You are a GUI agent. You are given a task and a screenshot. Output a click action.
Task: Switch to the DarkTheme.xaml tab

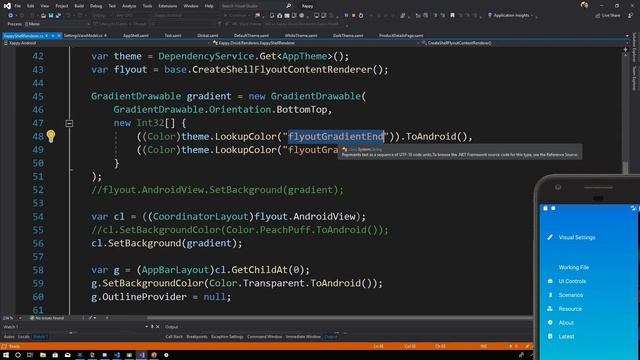click(348, 36)
